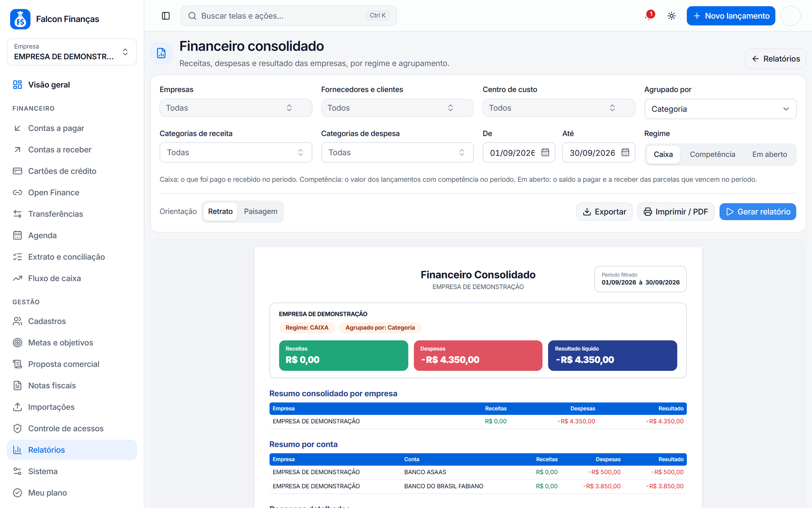Click the Exportar button
The height and width of the screenshot is (508, 812).
pos(604,212)
